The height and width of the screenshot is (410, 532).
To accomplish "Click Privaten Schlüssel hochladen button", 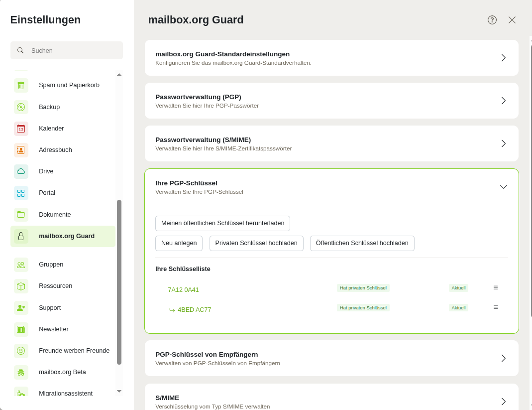I will (x=256, y=243).
